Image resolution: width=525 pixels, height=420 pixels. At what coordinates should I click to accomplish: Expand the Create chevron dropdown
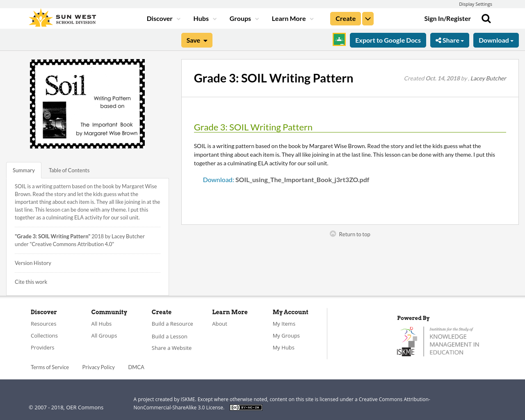[367, 18]
